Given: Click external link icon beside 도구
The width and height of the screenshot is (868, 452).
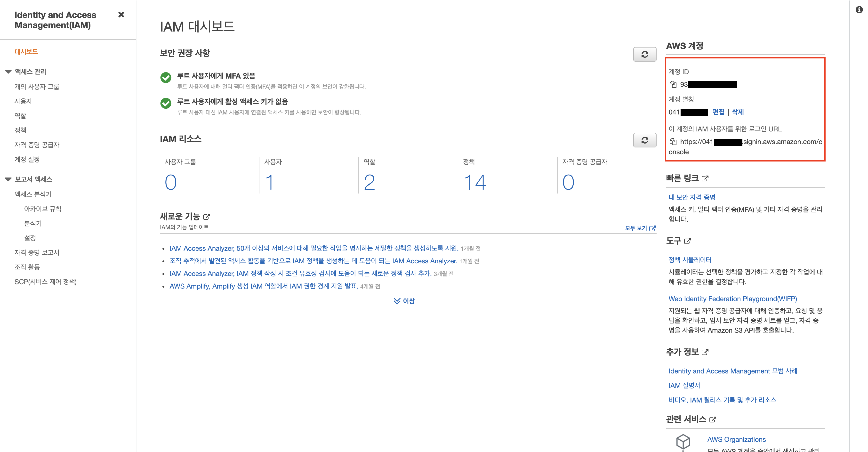Looking at the screenshot, I should click(x=687, y=241).
